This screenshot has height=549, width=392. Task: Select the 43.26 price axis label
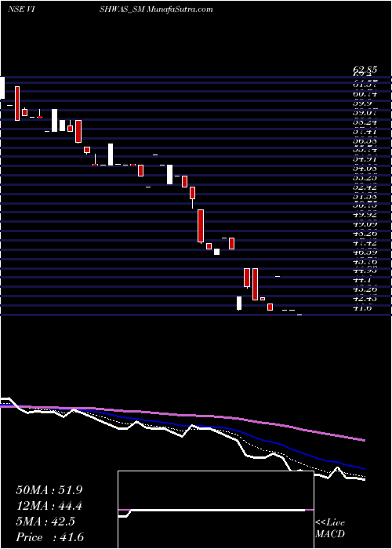365,290
